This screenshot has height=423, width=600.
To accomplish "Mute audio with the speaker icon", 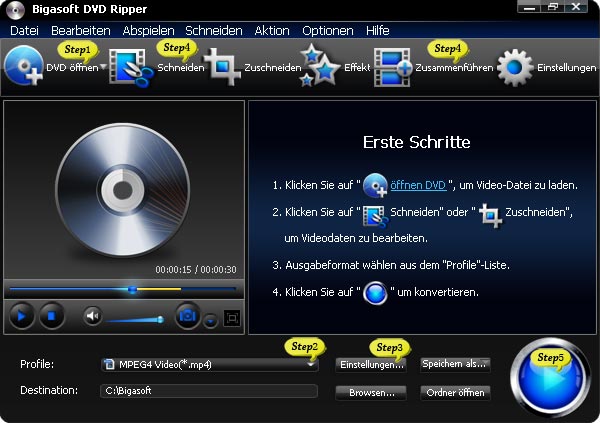I will click(x=92, y=316).
